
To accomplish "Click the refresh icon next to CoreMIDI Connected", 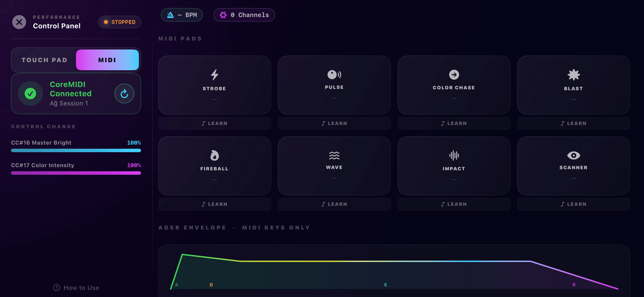I will click(124, 93).
